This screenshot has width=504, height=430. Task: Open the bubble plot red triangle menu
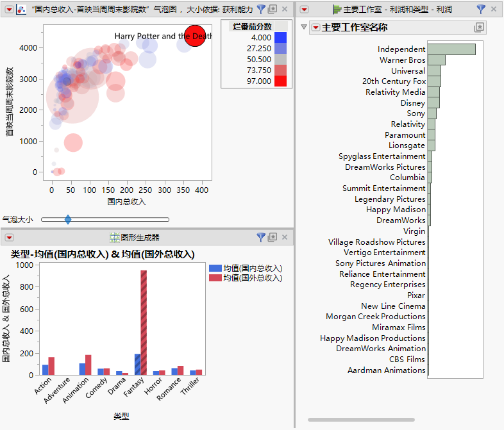(x=10, y=10)
